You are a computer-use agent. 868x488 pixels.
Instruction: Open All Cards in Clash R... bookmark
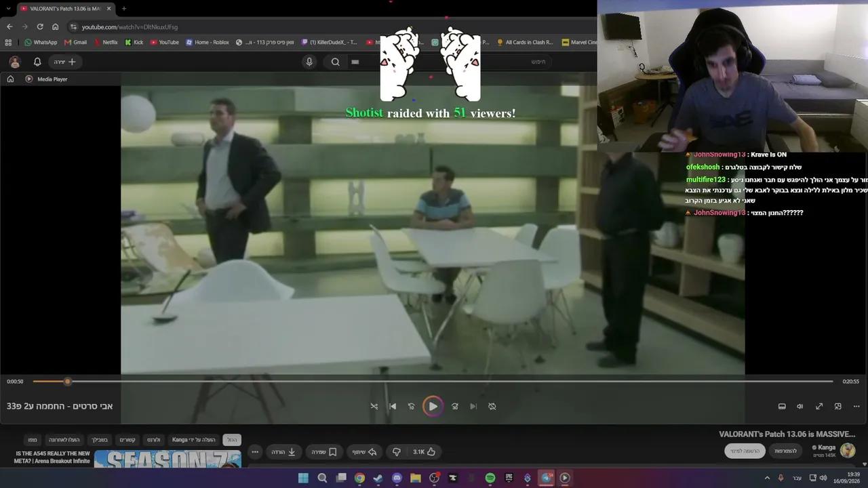(x=525, y=42)
